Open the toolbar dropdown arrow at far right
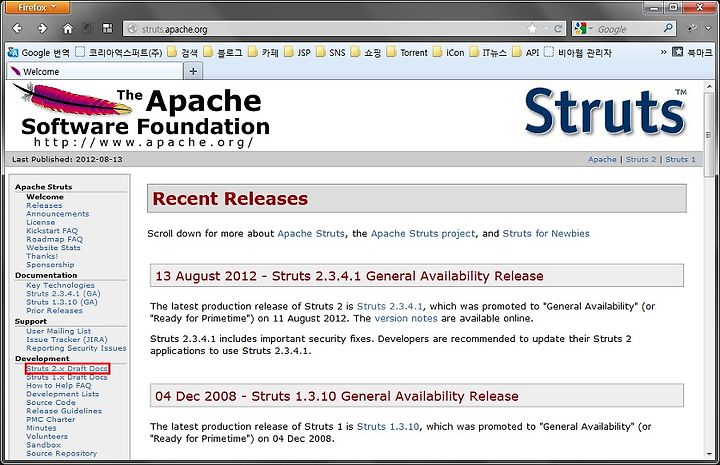This screenshot has height=465, width=720. (708, 28)
